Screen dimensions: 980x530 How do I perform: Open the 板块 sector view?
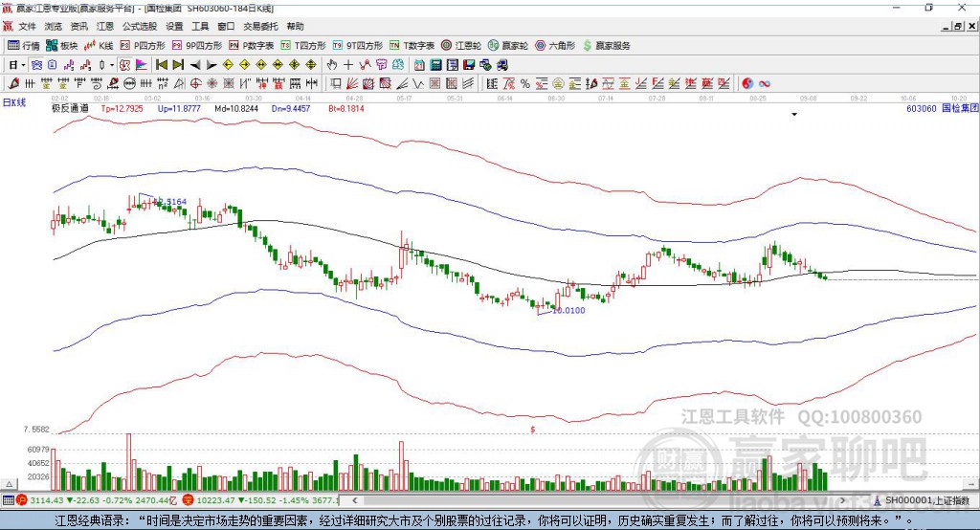(x=61, y=46)
